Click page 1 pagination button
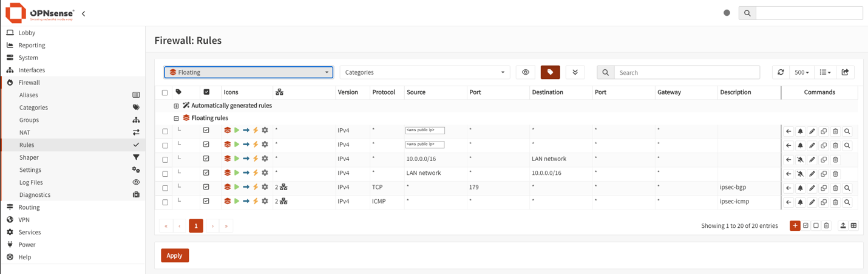 [196, 226]
